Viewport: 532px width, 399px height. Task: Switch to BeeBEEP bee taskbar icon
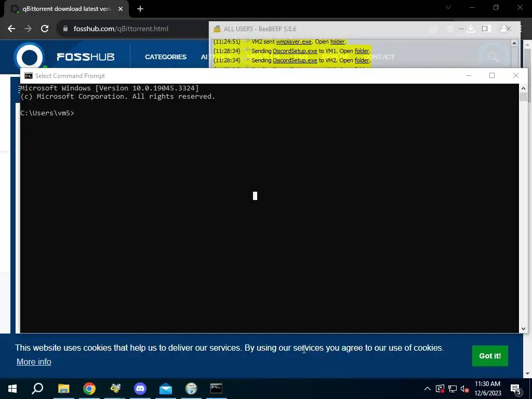tap(115, 389)
